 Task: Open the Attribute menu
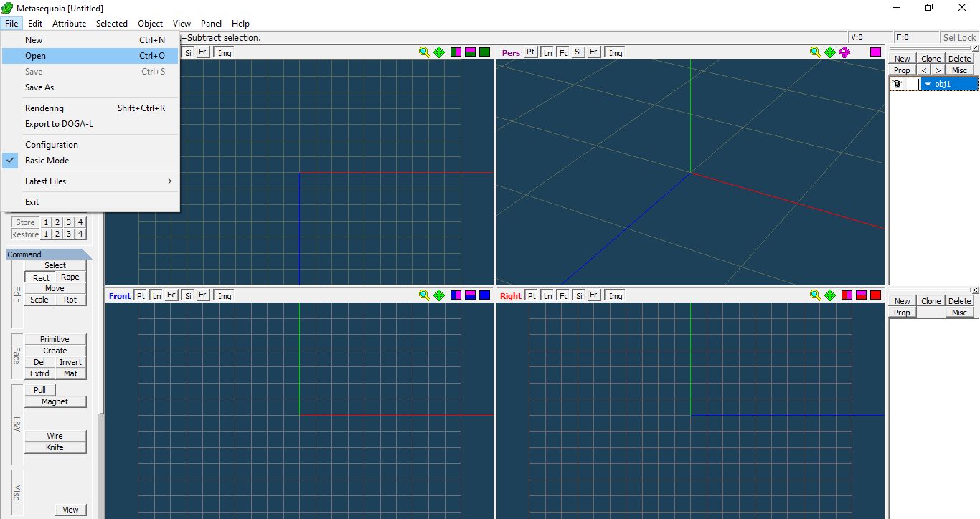coord(69,24)
